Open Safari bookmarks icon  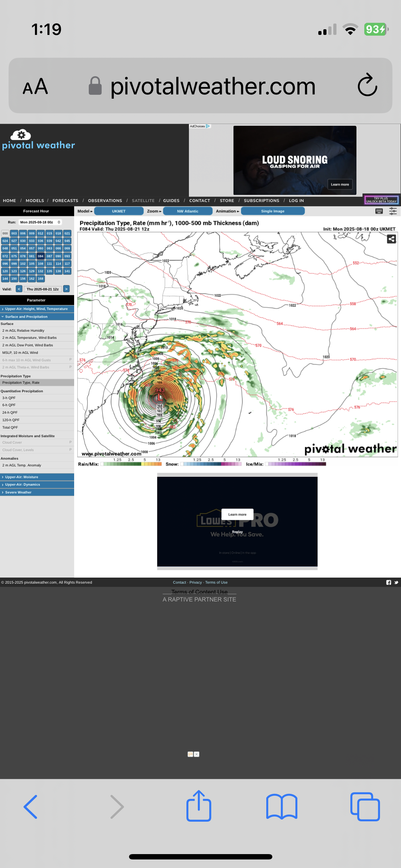pos(282,807)
